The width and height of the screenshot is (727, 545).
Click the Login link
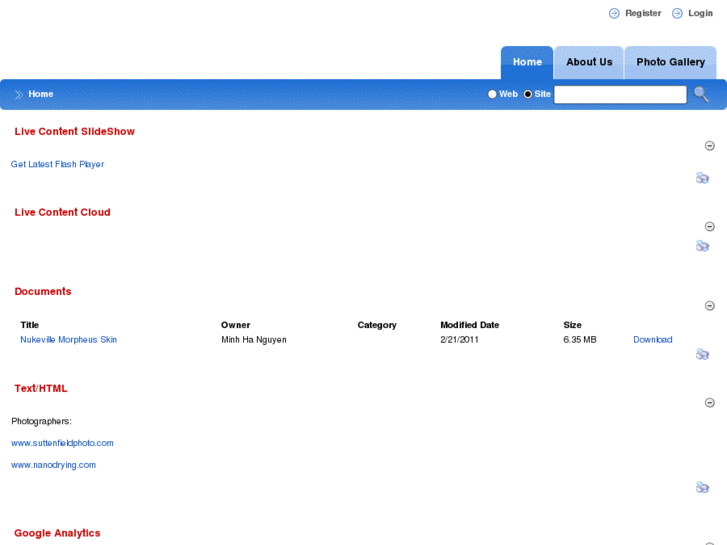coord(701,13)
